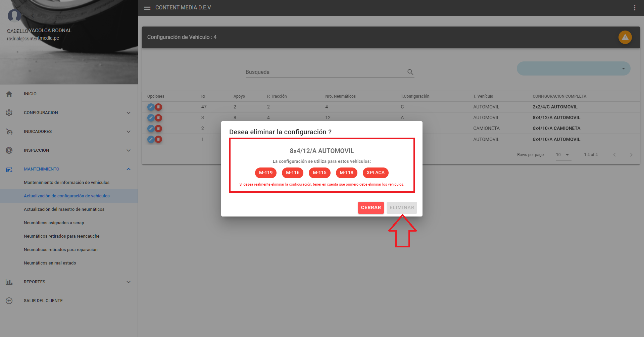The width and height of the screenshot is (644, 337).
Task: Click delete trash icon for row Id 3
Action: click(x=158, y=118)
